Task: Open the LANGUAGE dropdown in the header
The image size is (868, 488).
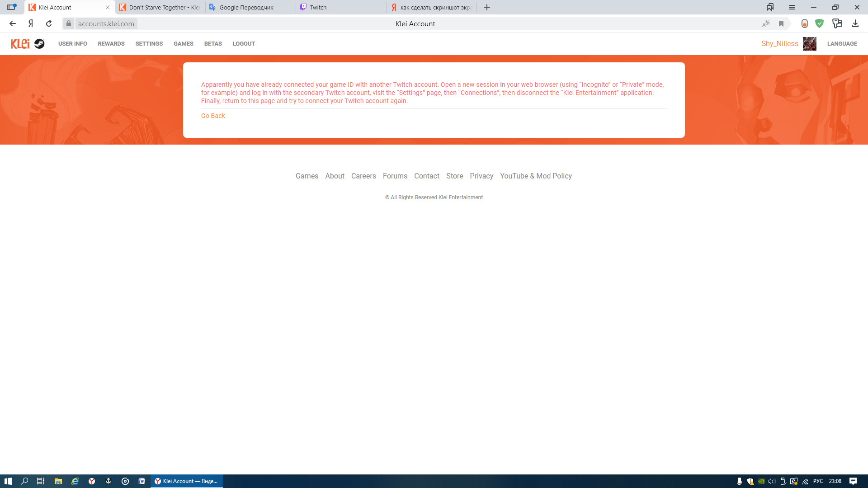Action: [842, 44]
